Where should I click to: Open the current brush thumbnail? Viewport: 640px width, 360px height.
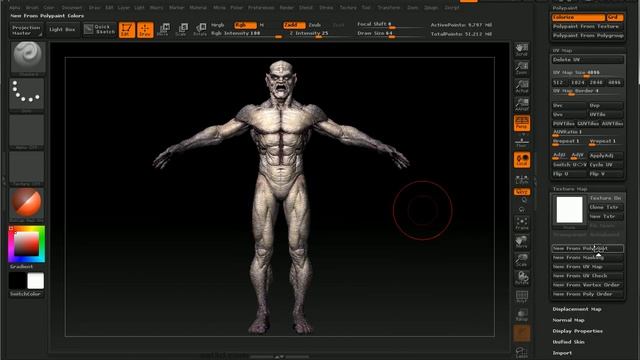pyautogui.click(x=27, y=58)
